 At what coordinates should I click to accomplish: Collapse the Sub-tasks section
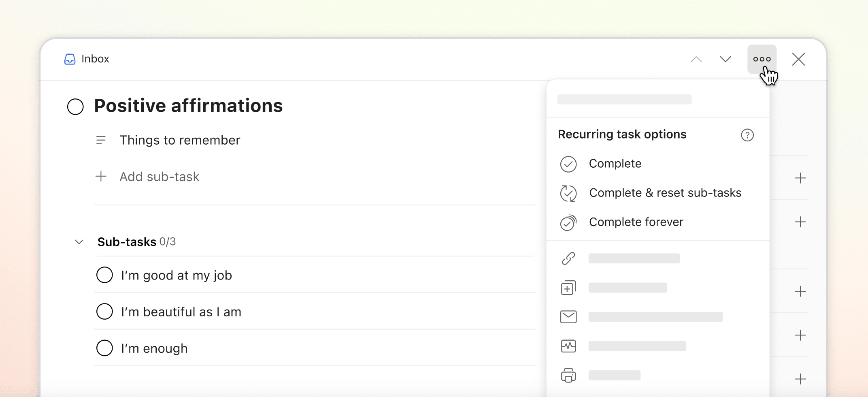79,242
